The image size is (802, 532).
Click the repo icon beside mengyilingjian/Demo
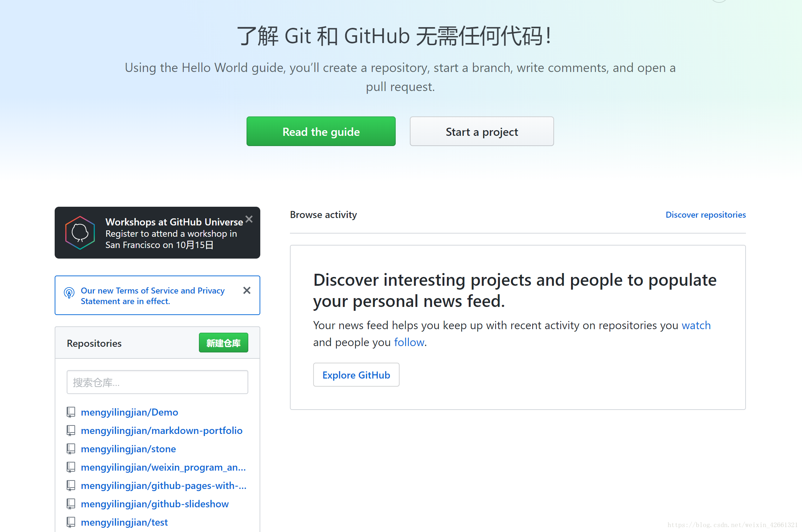tap(71, 412)
